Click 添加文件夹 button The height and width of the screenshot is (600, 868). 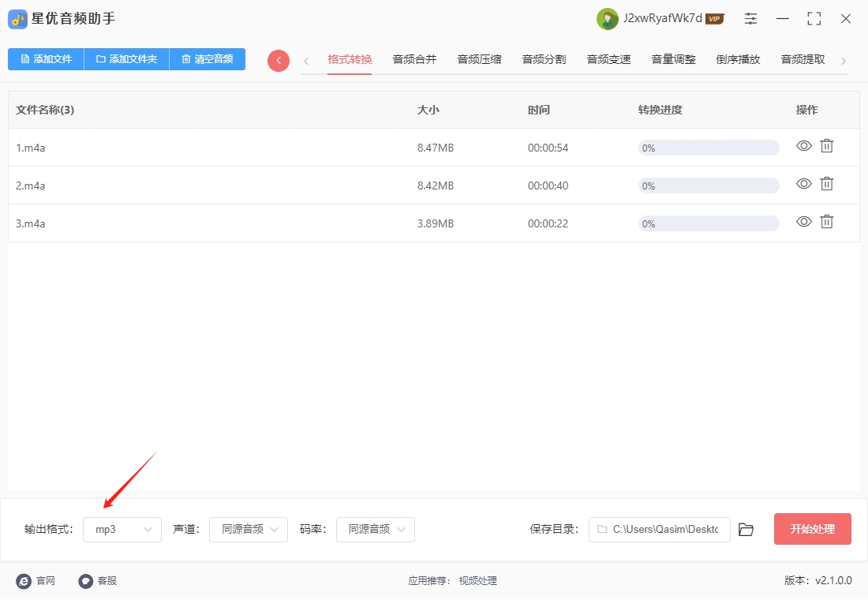(126, 59)
